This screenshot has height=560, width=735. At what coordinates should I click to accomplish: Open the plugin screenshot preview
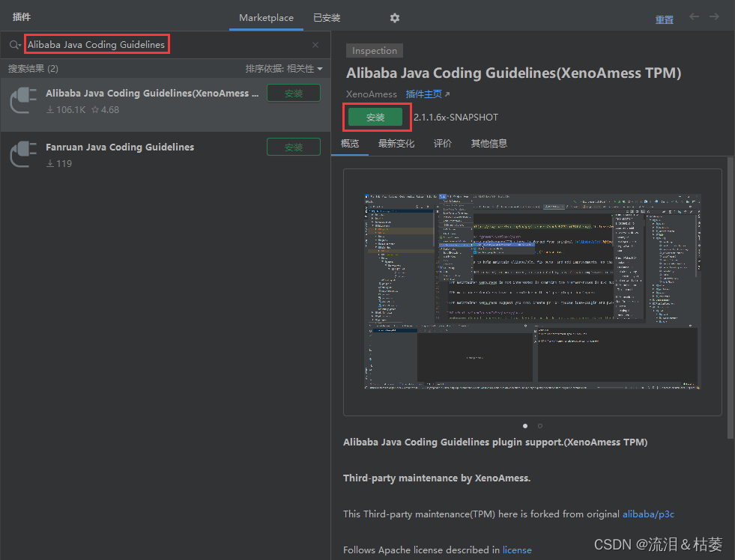(533, 292)
